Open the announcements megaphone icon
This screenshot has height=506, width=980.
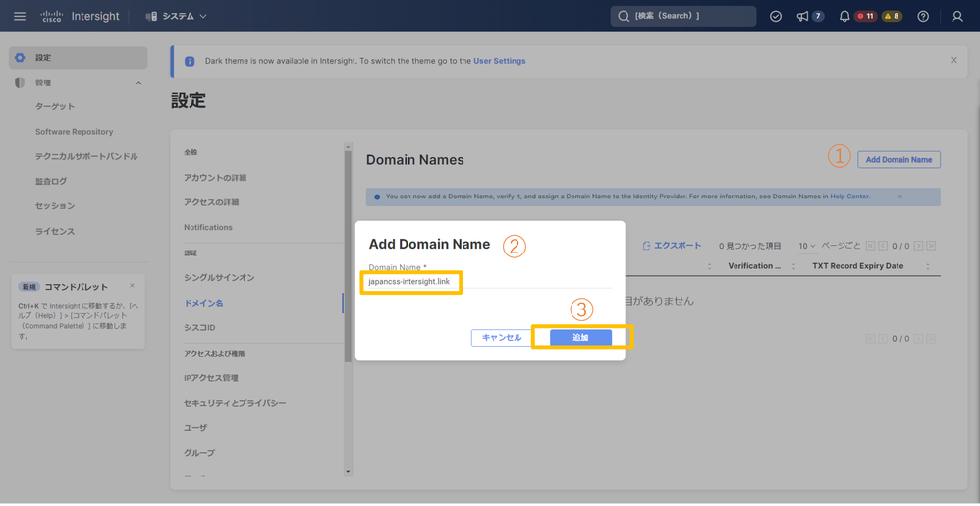point(802,17)
